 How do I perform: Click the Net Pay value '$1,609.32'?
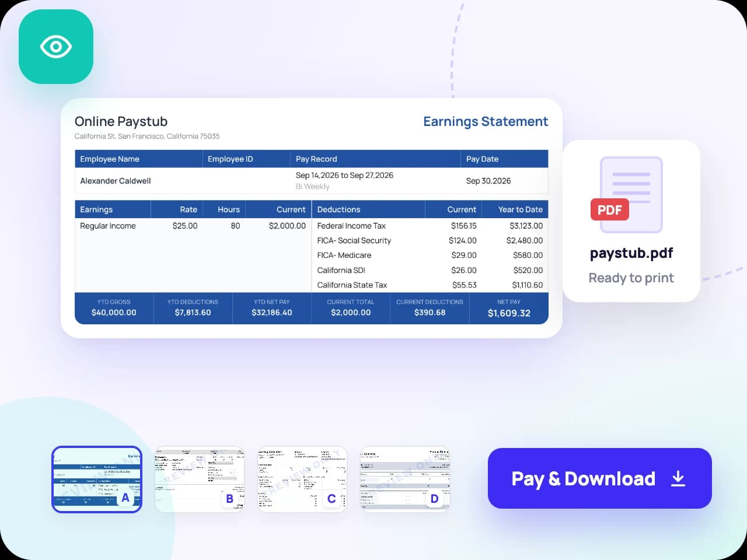pos(509,313)
